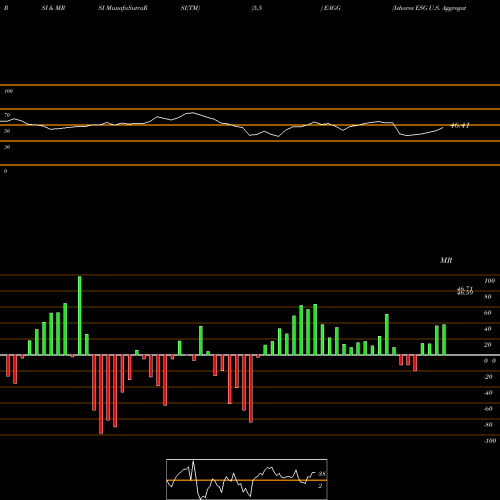Click the 80 axis label on MR chart
This screenshot has width=500, height=500.
coord(488,297)
